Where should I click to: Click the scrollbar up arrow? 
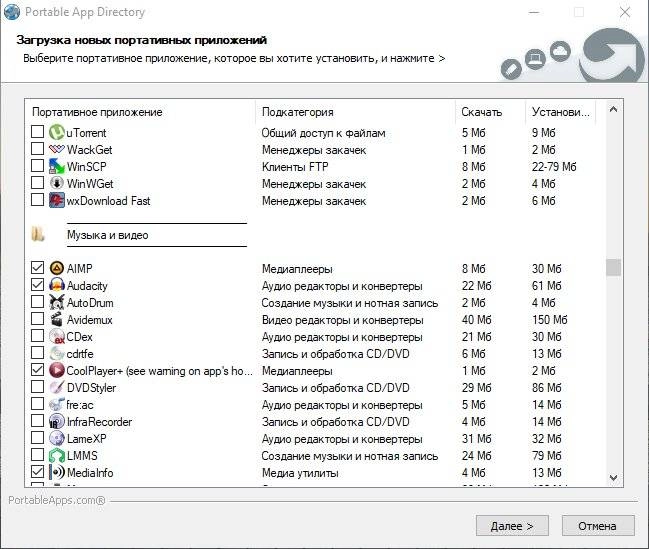[613, 109]
